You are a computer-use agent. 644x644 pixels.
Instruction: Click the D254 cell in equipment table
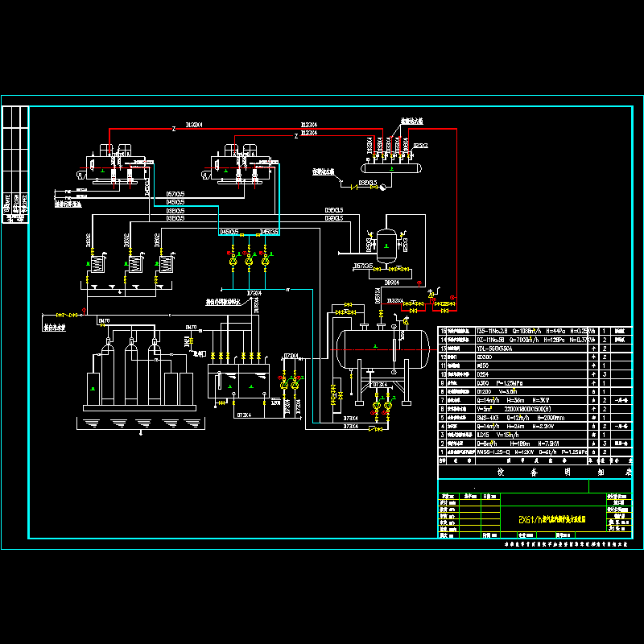pos(532,374)
